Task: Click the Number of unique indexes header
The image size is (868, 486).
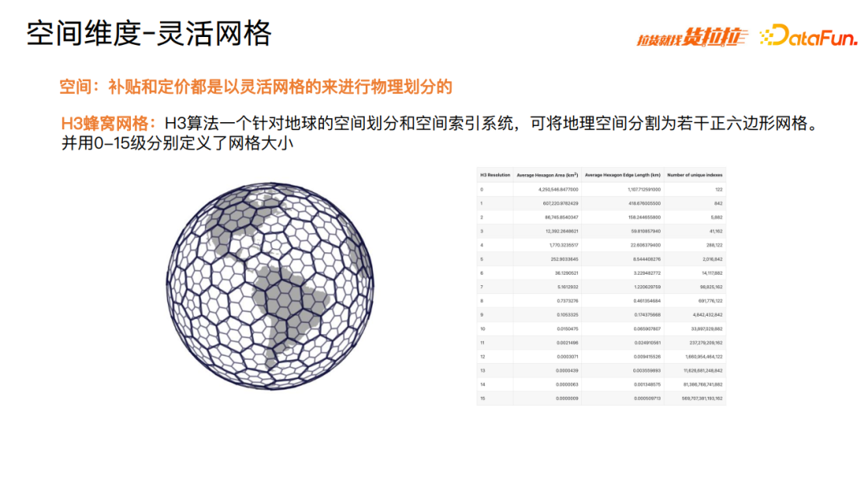Action: coord(694,175)
